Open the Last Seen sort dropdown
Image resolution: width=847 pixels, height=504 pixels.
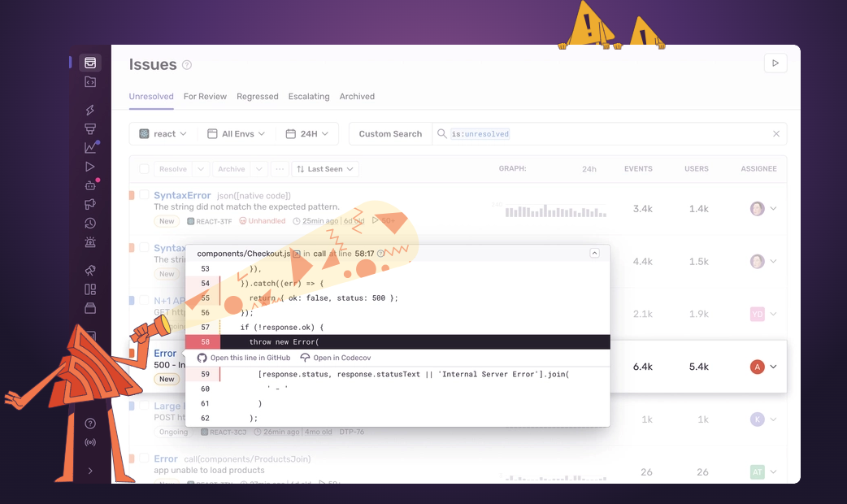pyautogui.click(x=325, y=169)
